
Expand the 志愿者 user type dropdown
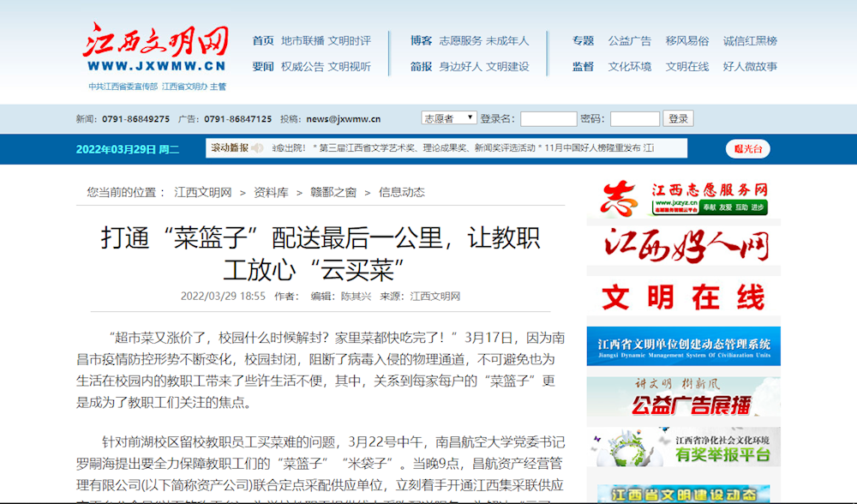(448, 118)
